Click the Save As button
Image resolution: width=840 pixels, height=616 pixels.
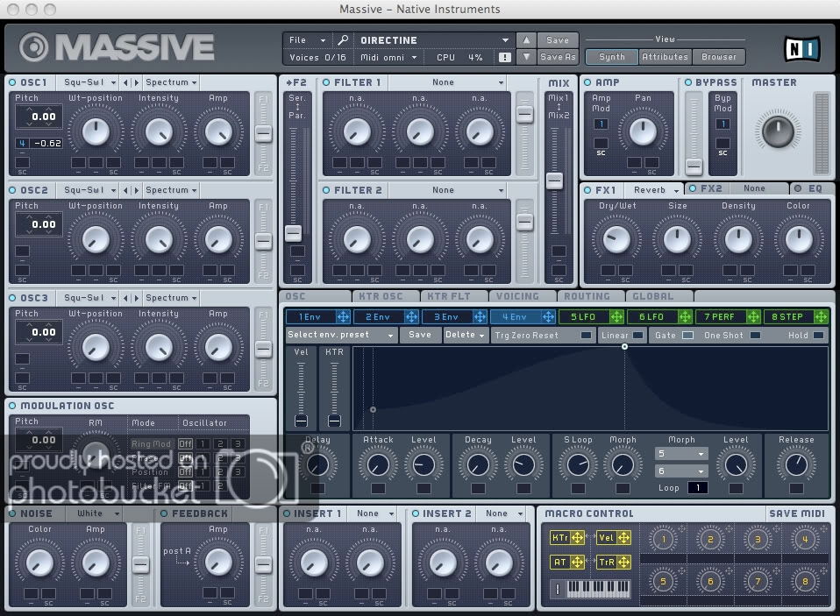click(558, 58)
